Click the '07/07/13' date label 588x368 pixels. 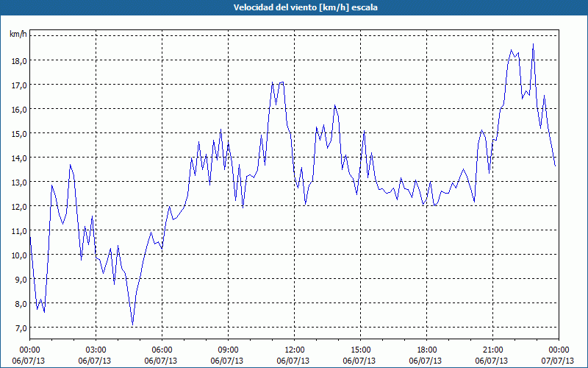point(559,361)
